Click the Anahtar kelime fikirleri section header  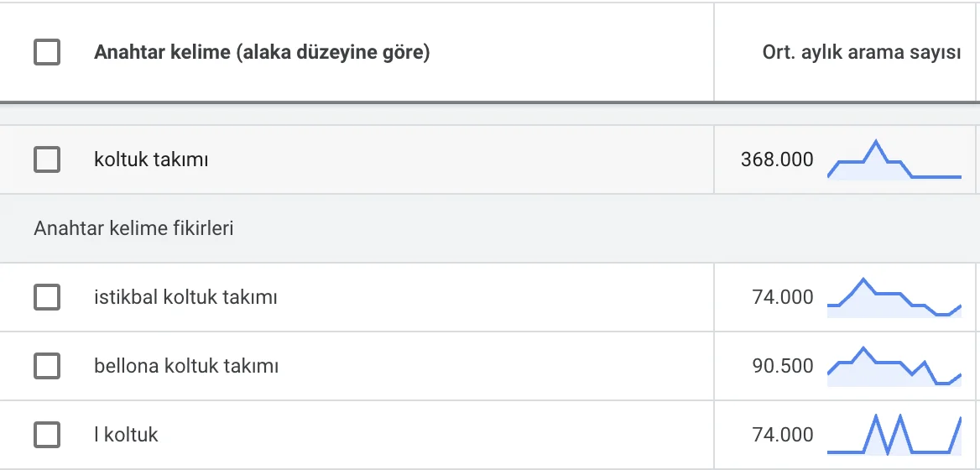[133, 228]
